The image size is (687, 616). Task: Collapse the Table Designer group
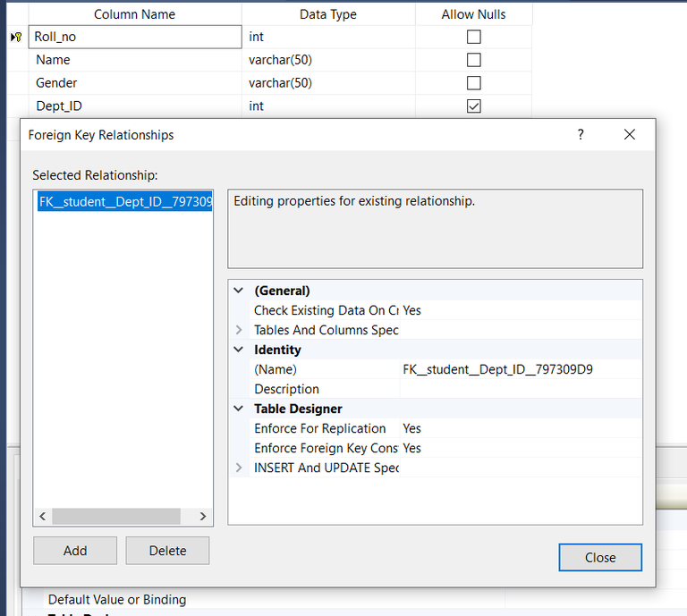(239, 409)
